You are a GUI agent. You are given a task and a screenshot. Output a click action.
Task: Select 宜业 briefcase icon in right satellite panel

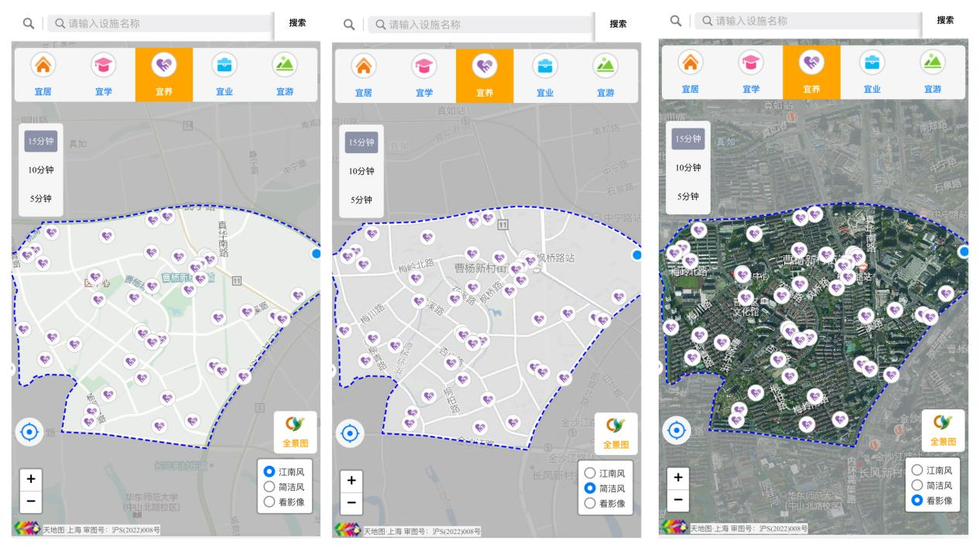pos(872,64)
